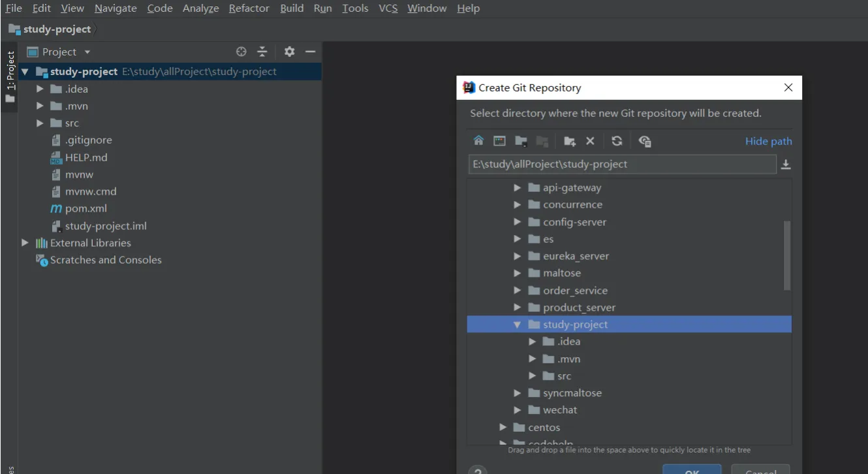This screenshot has width=868, height=474.
Task: Select mvnw.cmd file in Project tree
Action: pos(91,191)
